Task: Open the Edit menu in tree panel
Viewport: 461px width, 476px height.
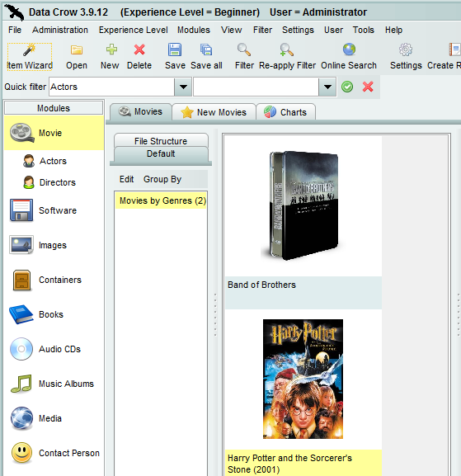Action: click(126, 179)
